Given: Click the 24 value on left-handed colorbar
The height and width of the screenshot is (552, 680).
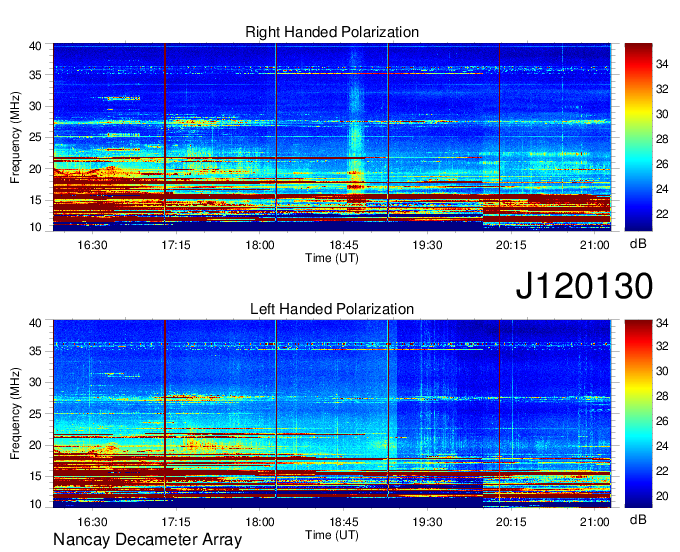Looking at the screenshot, I should point(662,446).
